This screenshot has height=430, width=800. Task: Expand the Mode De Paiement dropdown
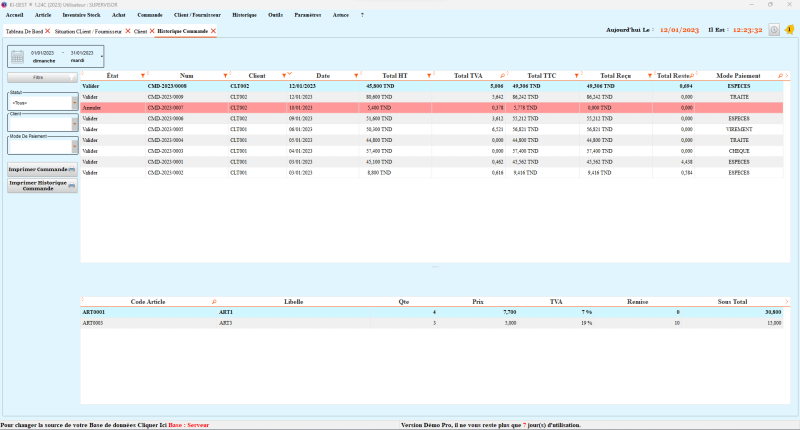(74, 146)
